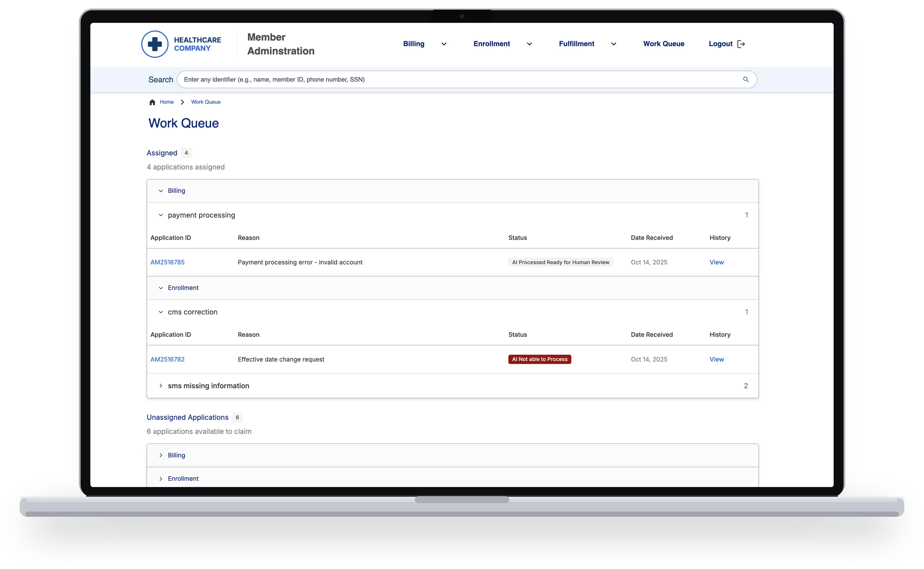Open the Billing dropdown chevron in header

[x=444, y=44]
